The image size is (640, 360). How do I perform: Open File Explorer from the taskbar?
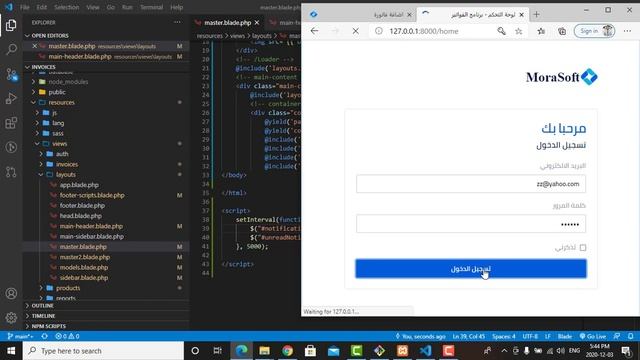(x=264, y=351)
